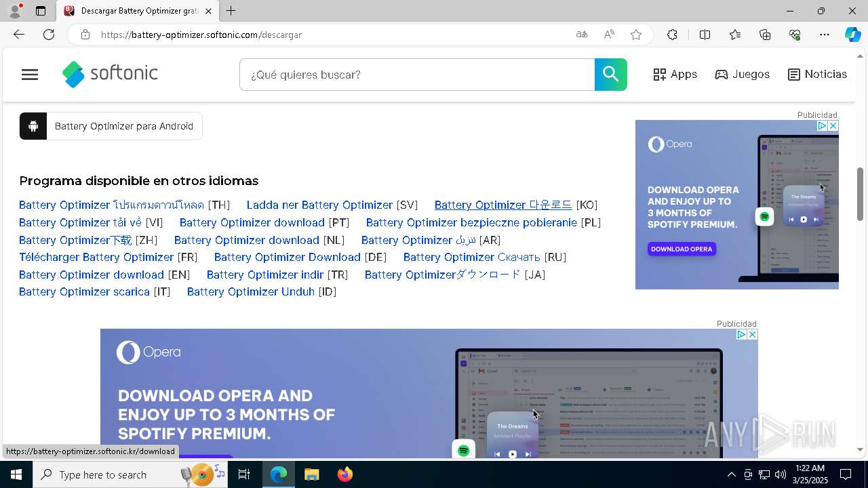The height and width of the screenshot is (488, 868).
Task: Open the Softonic hamburger menu
Action: 30,75
